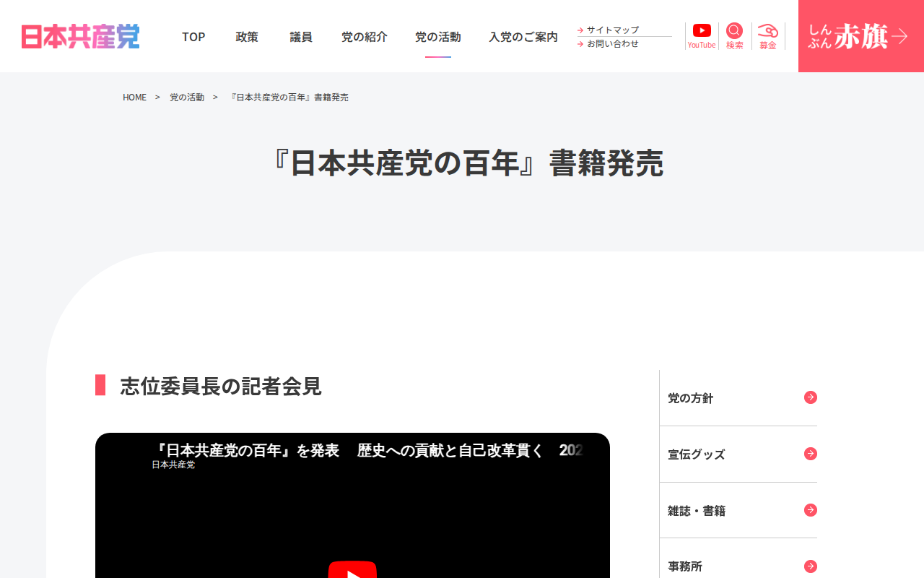Open the 議員 menu item

301,37
